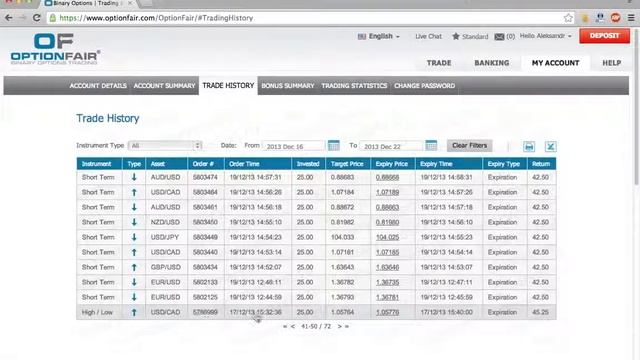
Task: Switch to the Bonus Summary tab
Action: [x=288, y=86]
